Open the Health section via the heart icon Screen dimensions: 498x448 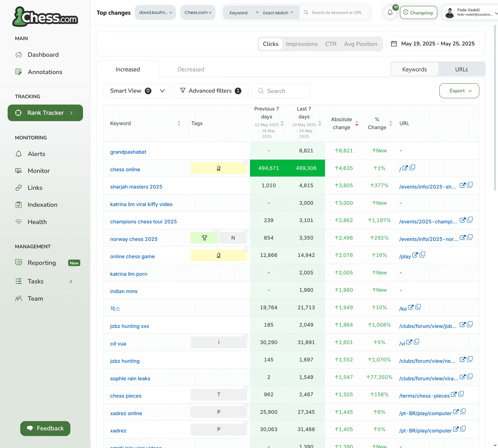[x=19, y=222]
